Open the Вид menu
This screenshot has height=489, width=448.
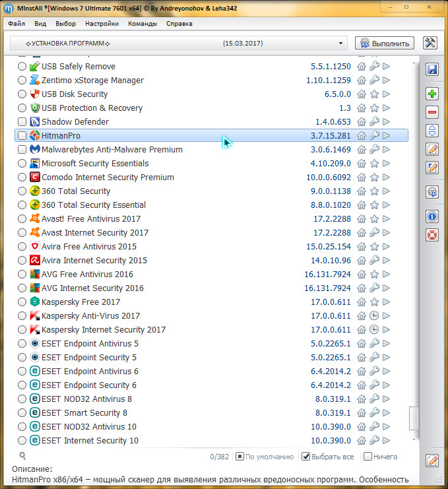(40, 23)
